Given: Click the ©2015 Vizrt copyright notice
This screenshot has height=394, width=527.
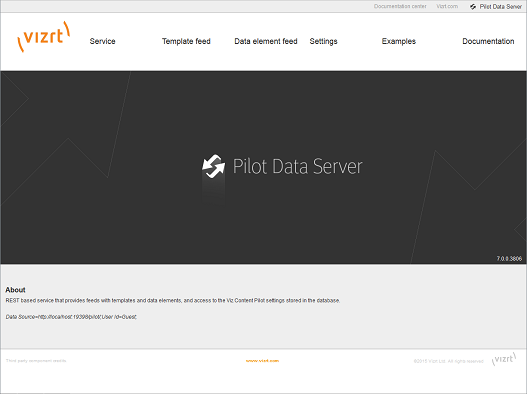Looking at the screenshot, I should [x=448, y=361].
